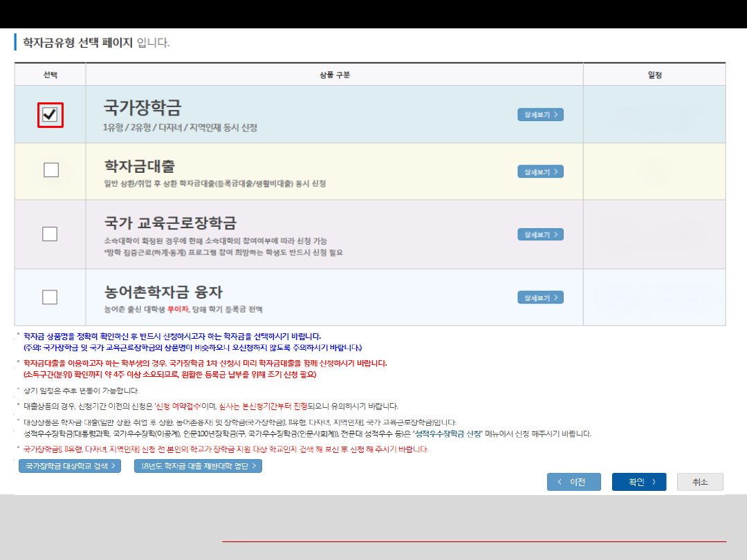The width and height of the screenshot is (747, 560).
Task: Click the 농어촌학자금 융자 product title text
Action: point(163,291)
